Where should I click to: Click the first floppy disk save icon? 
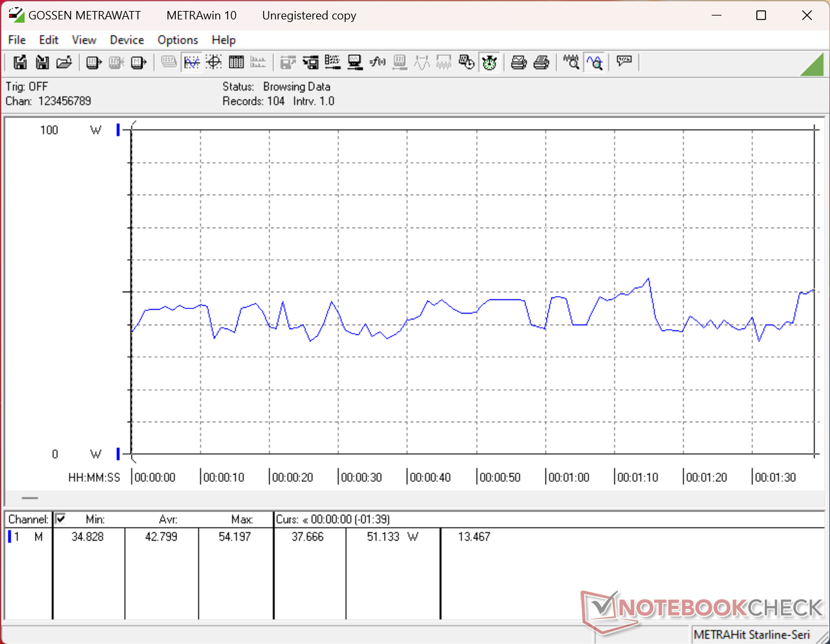(20, 63)
